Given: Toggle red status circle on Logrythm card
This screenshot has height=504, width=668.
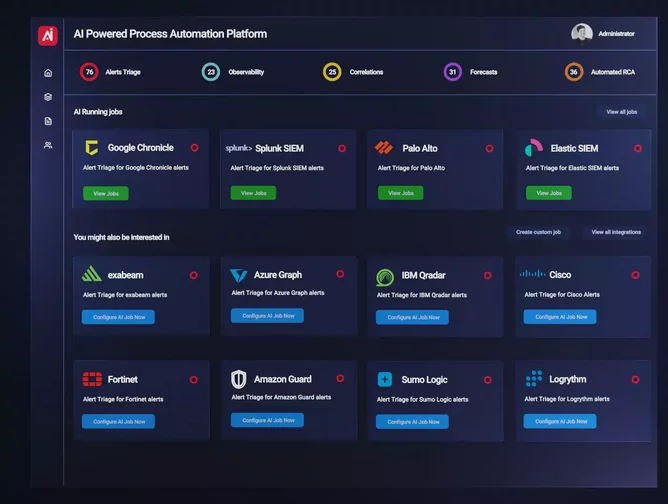Looking at the screenshot, I should (x=636, y=380).
